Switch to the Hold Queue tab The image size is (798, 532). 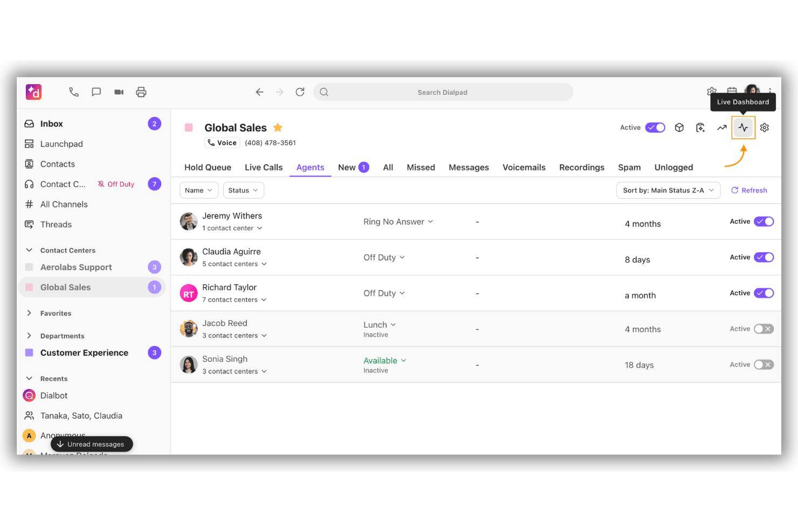click(208, 168)
